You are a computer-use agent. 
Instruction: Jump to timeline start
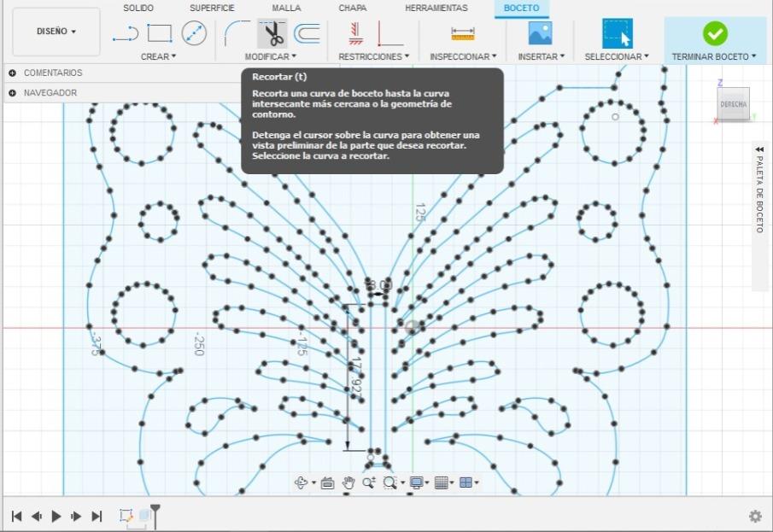click(17, 517)
